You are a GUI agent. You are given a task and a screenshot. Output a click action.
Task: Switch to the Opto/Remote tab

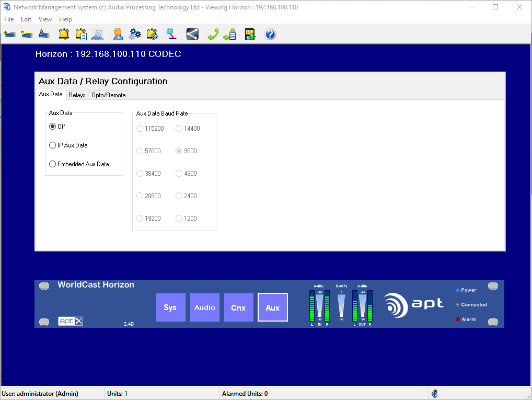pos(109,95)
